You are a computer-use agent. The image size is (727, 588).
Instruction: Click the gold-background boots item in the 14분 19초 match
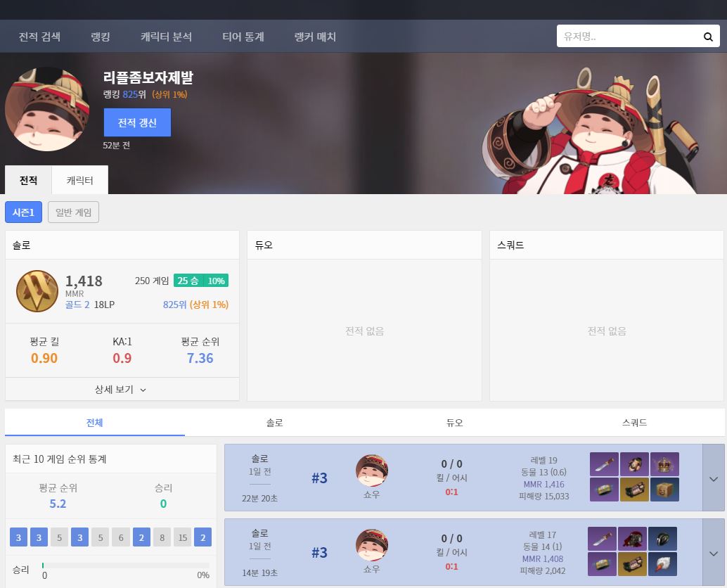coord(632,564)
